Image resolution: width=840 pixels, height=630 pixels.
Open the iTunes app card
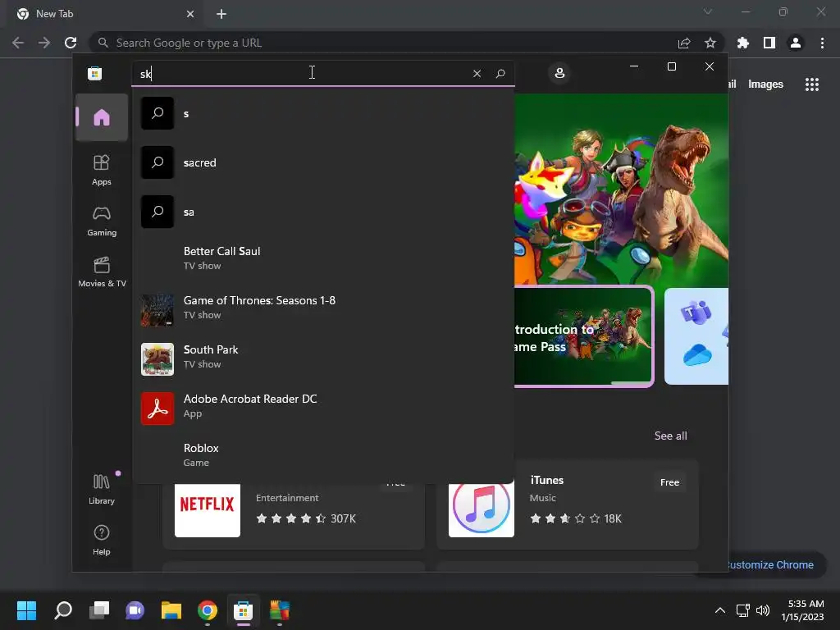pos(568,504)
